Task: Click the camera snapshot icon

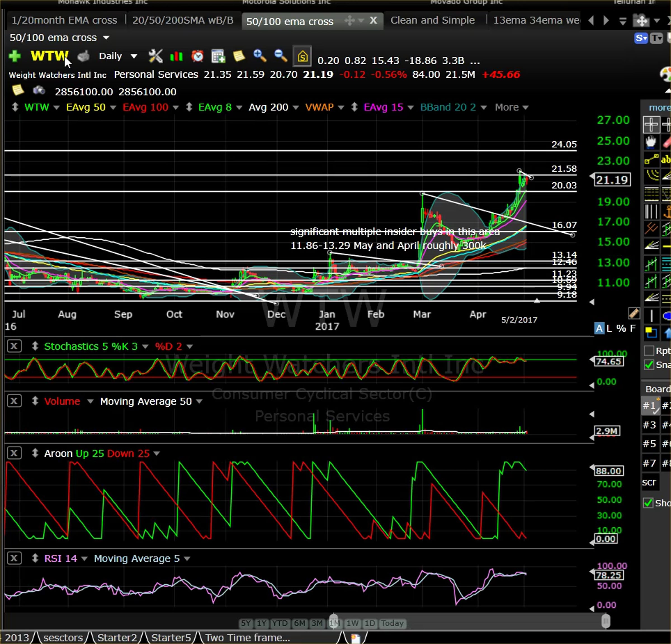Action: [39, 91]
